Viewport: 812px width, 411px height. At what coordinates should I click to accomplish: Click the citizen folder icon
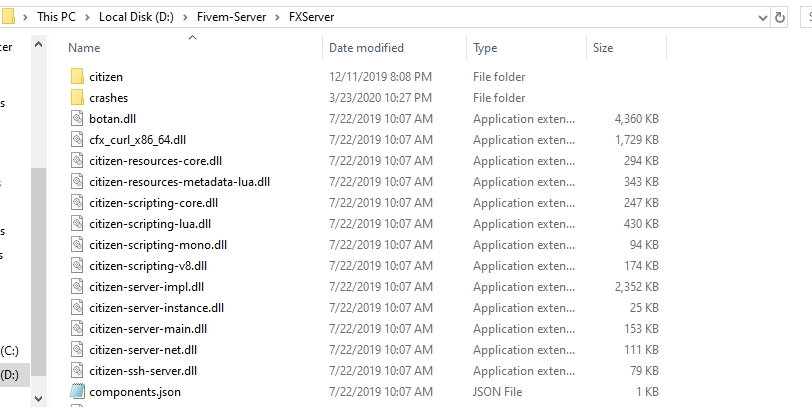pos(77,77)
